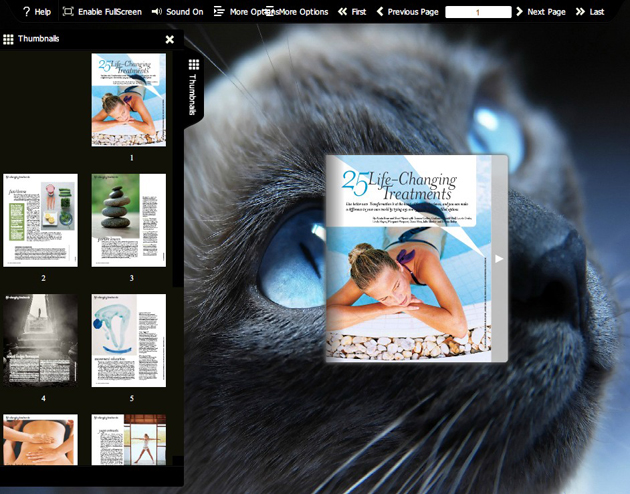
Task: Click the Next Page right arrow icon
Action: tap(520, 12)
